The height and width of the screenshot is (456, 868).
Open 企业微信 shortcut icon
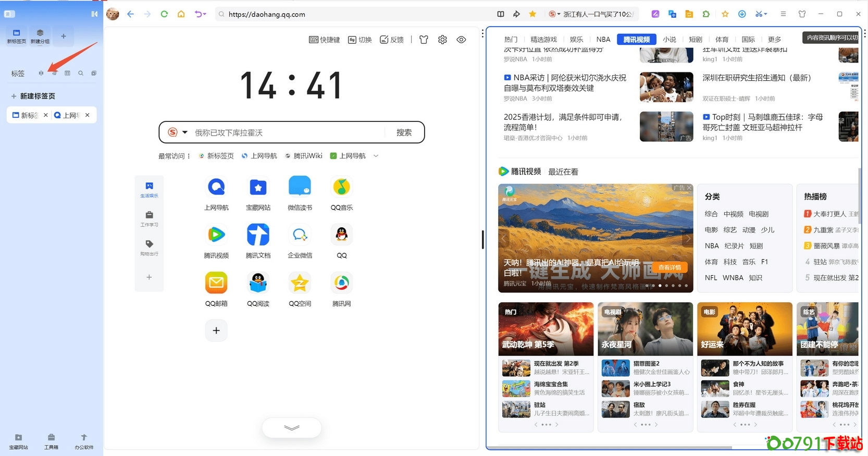[300, 235]
